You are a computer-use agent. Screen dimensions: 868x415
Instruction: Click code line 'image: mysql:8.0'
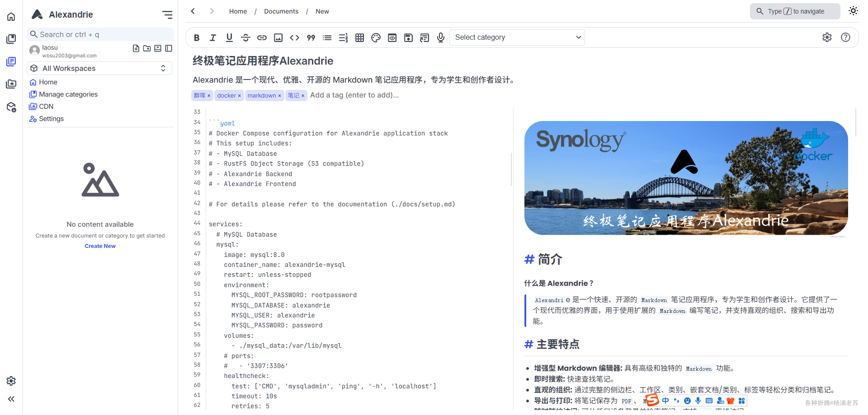254,255
